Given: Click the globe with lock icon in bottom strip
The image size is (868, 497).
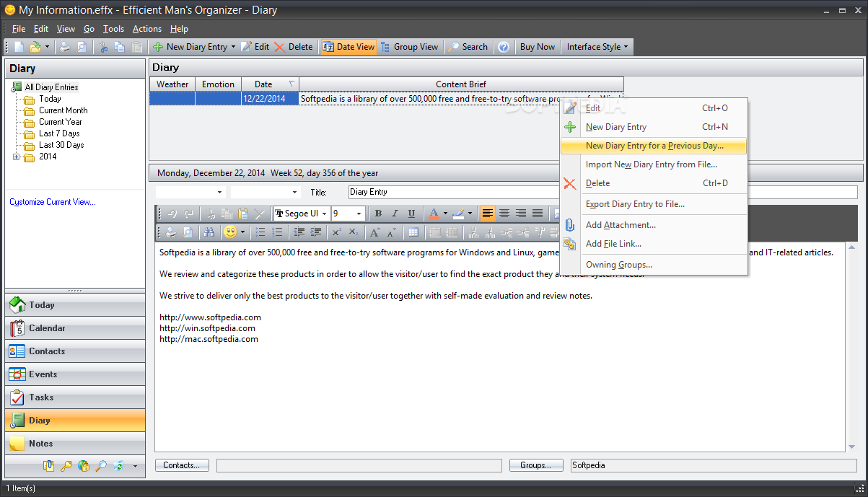Looking at the screenshot, I should pyautogui.click(x=84, y=466).
